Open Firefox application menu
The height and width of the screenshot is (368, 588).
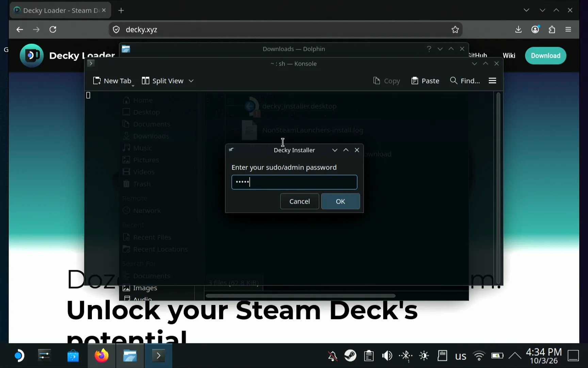[x=568, y=30]
